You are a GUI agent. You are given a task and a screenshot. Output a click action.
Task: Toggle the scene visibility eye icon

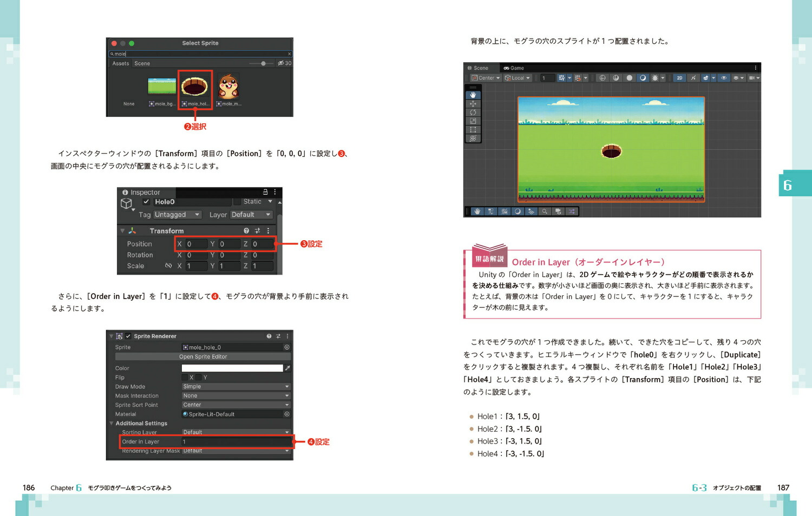(x=724, y=78)
